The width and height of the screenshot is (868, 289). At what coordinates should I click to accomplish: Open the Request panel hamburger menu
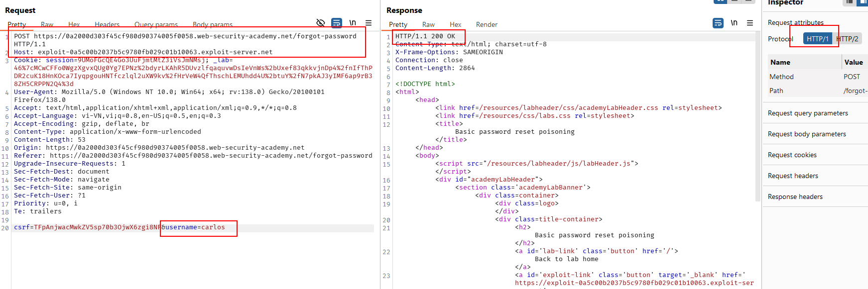369,23
